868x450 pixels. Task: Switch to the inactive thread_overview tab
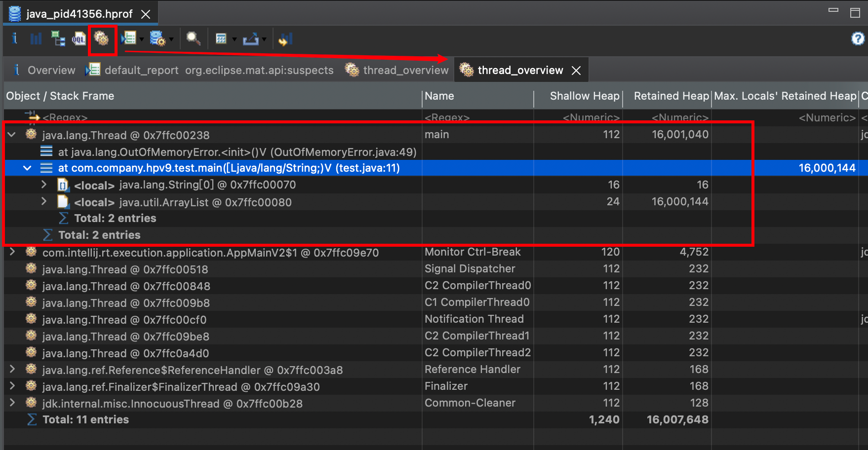click(x=397, y=70)
